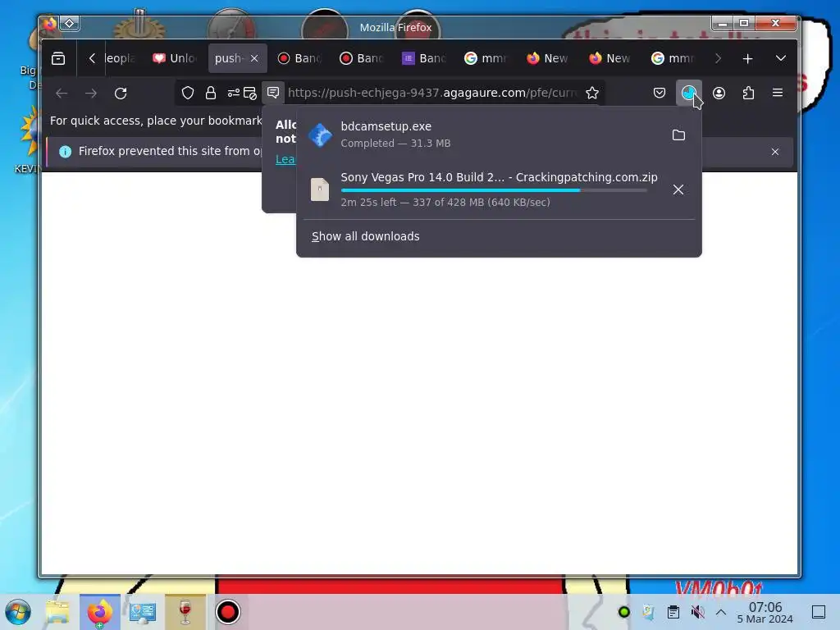This screenshot has width=840, height=630.
Task: Open a new tab with the plus button
Action: tap(747, 58)
